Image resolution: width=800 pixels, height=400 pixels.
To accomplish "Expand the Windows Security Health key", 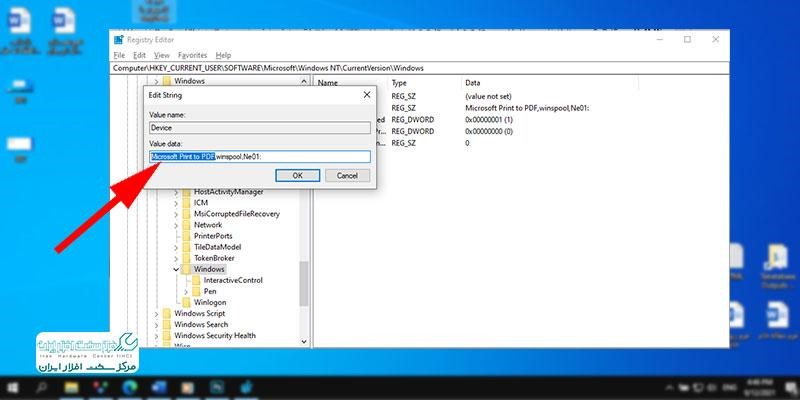I will [x=156, y=336].
